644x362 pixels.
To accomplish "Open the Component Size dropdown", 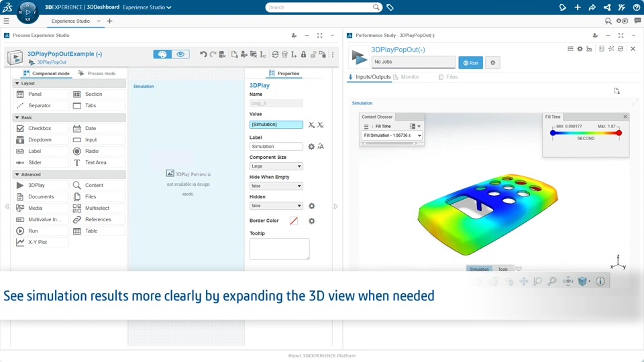I will coord(276,166).
